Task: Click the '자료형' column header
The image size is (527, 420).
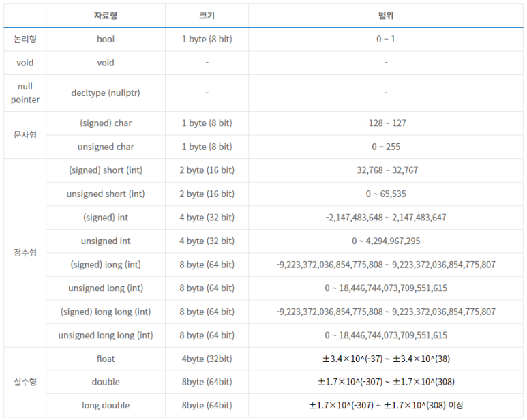Action: coord(106,16)
